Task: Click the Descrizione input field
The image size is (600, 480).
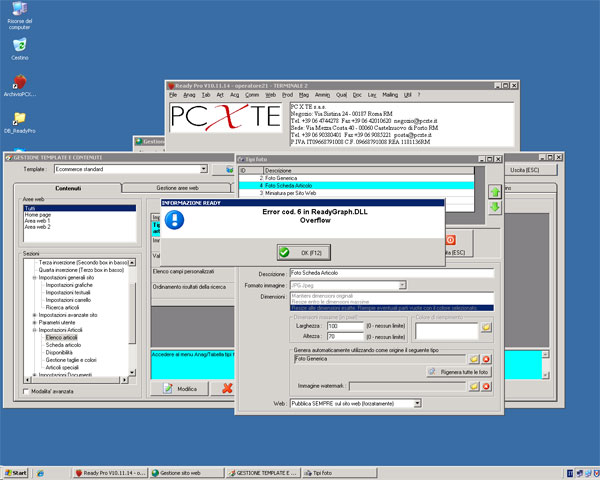Action: click(392, 273)
